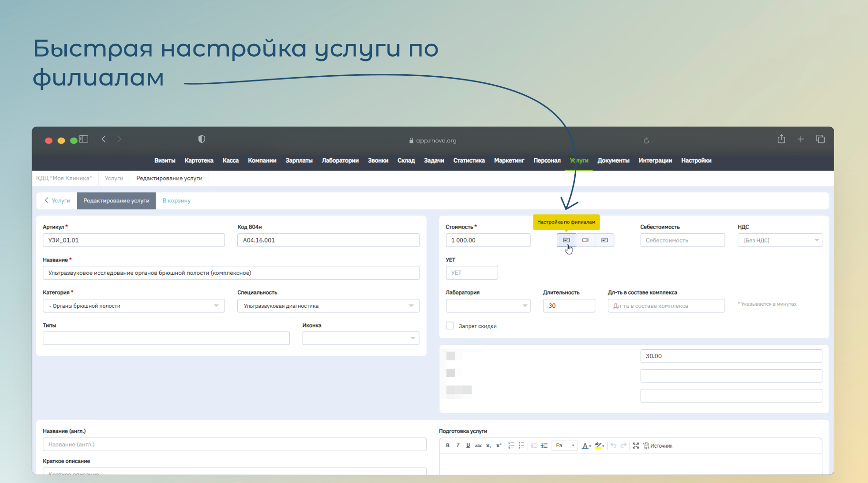The image size is (868, 483).
Task: Expand the 'Лаборатория' dropdown
Action: coord(488,306)
